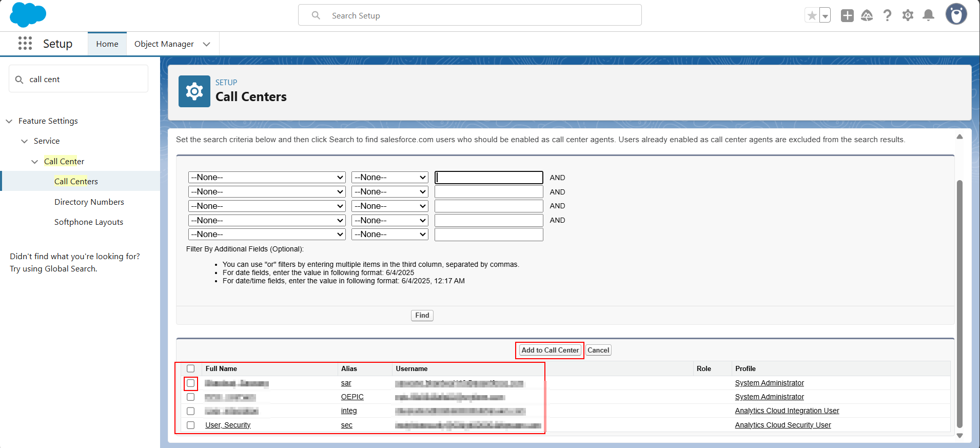Click the Call Centers gear header icon
The height and width of the screenshot is (448, 980).
(x=194, y=91)
